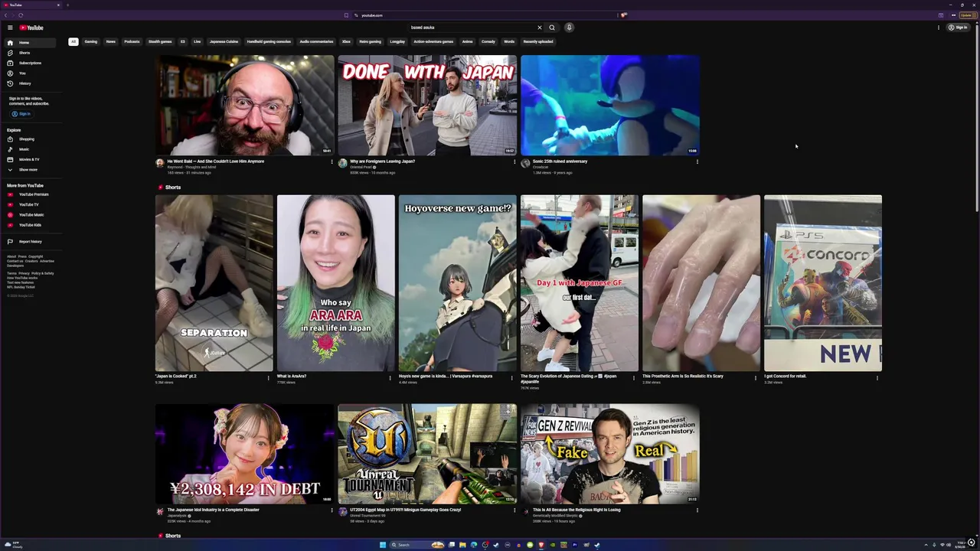
Task: Open options for Japanese Idol Industry video
Action: point(332,510)
